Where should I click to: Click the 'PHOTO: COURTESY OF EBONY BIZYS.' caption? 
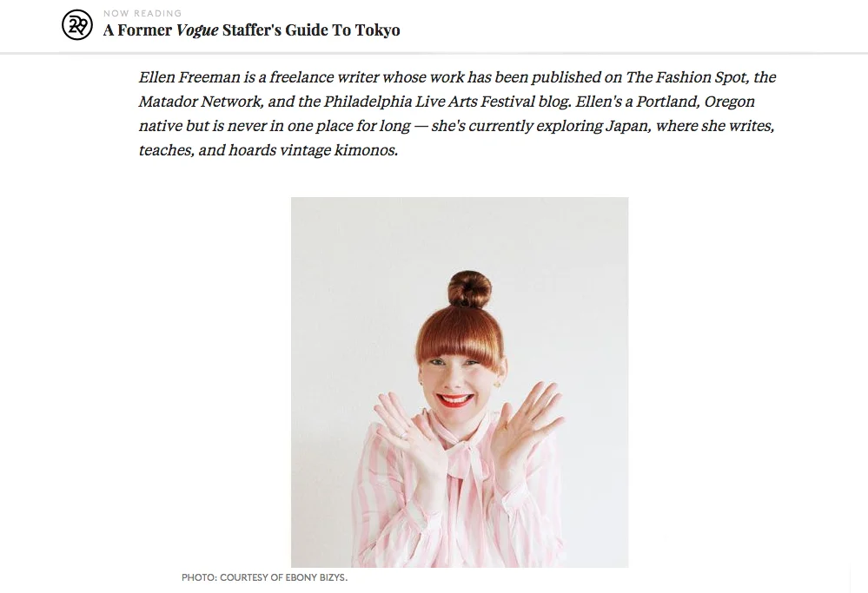pyautogui.click(x=265, y=577)
